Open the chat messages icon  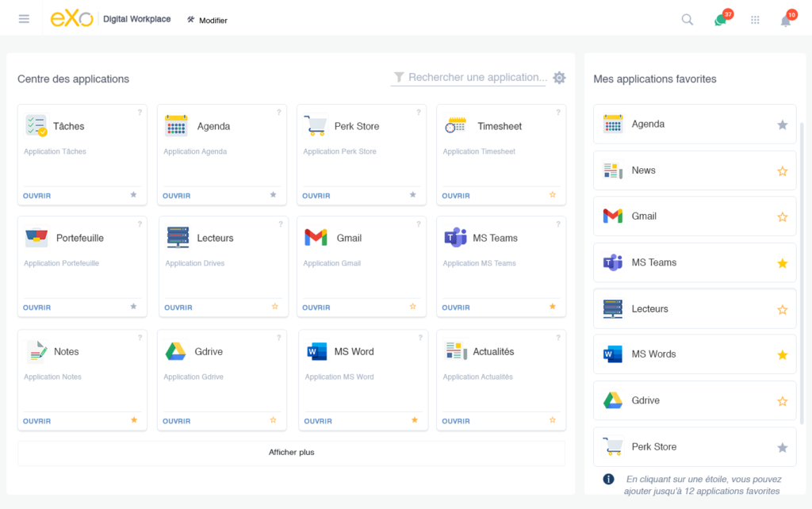(x=720, y=20)
